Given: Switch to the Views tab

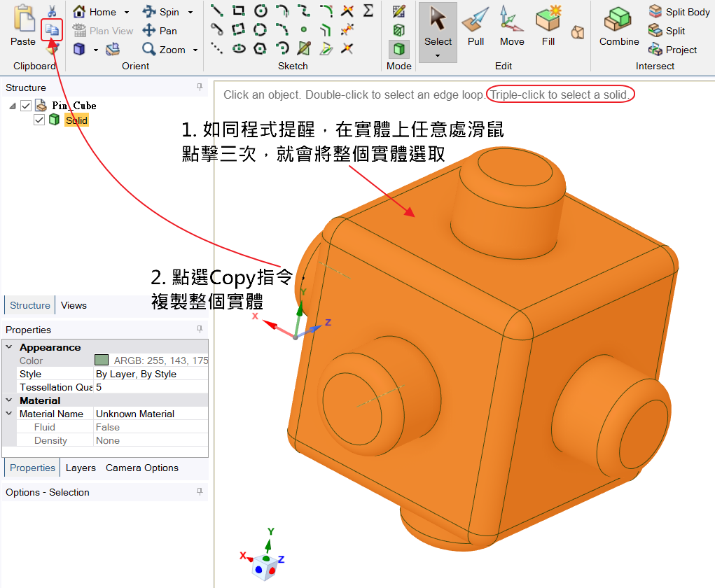Looking at the screenshot, I should point(74,305).
